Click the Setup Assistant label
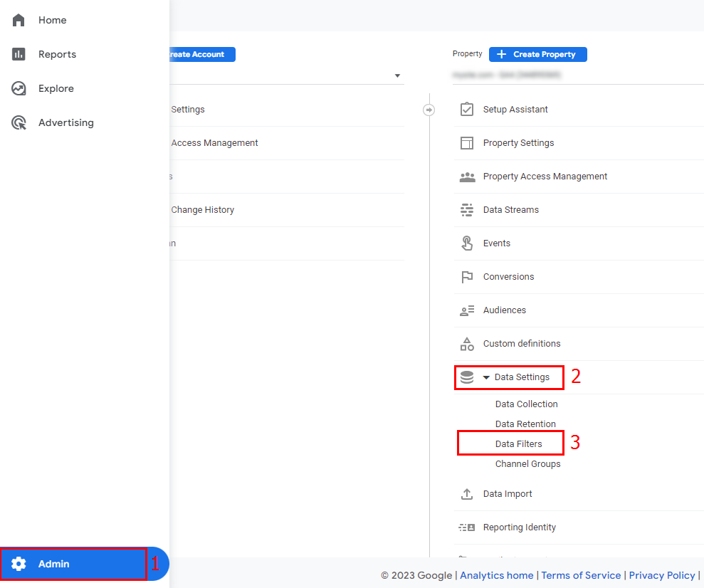The height and width of the screenshot is (588, 704). click(515, 110)
